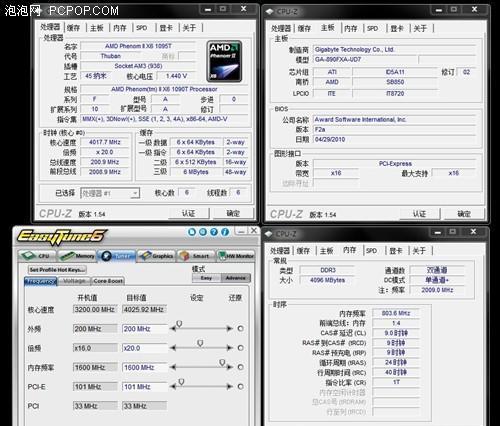Open the Smart tab in EasyTune6
Viewport: 500px width, 426px height.
click(196, 256)
